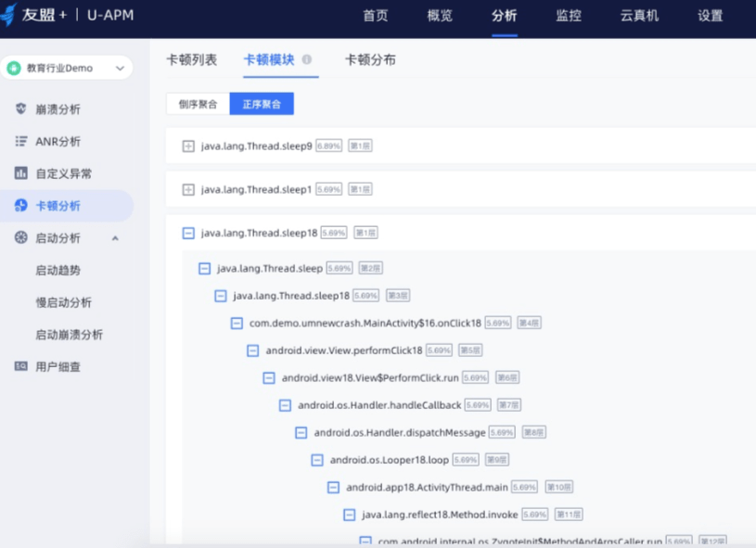
Task: Switch to the 卡顿分布 tab
Action: [x=370, y=59]
